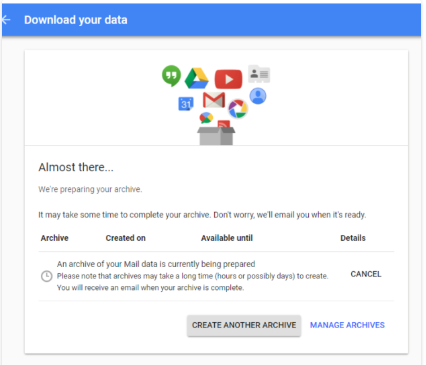Viewport: 426px width, 365px height.
Task: Click the Archive column header
Action: click(55, 238)
